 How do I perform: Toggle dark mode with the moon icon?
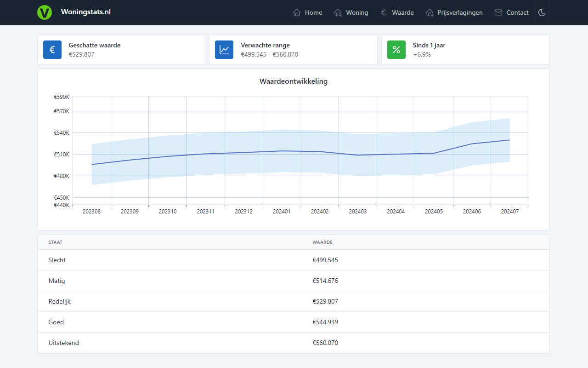[542, 12]
